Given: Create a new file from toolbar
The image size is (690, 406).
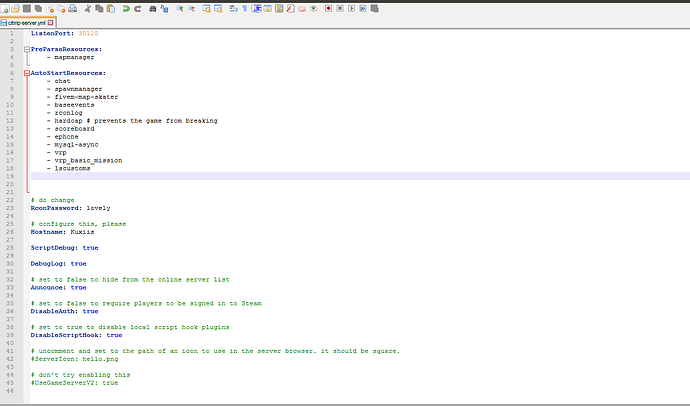Looking at the screenshot, I should pos(5,8).
